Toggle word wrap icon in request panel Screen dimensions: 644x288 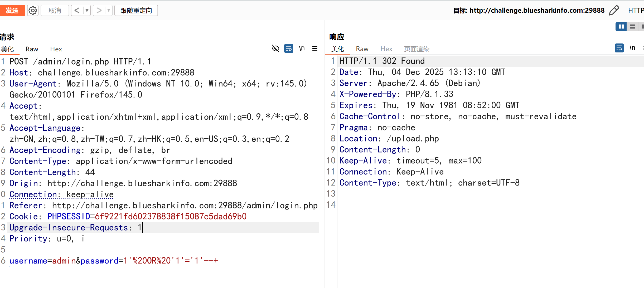[288, 48]
